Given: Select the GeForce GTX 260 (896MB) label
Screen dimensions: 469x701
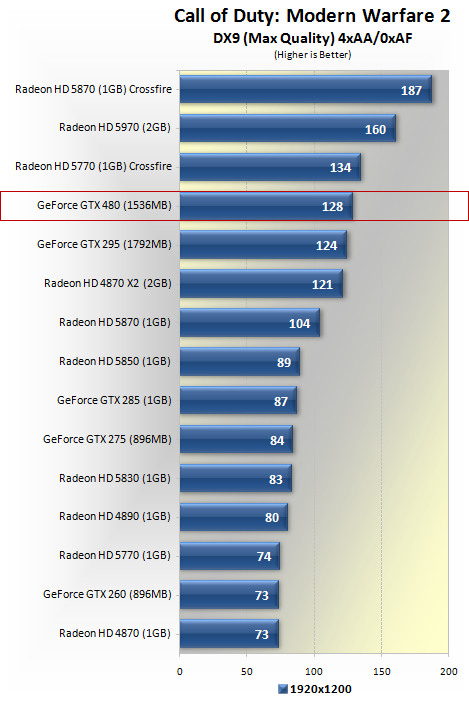Looking at the screenshot, I should tap(107, 594).
